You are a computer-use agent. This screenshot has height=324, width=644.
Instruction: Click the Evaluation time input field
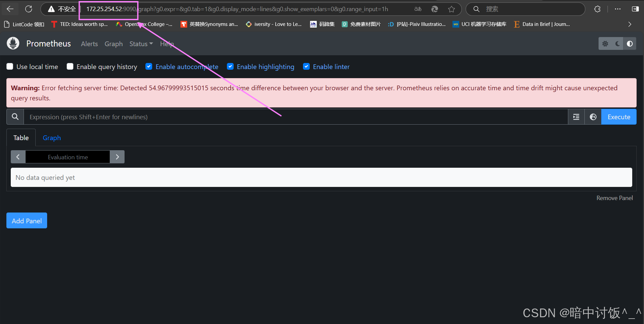coord(68,157)
